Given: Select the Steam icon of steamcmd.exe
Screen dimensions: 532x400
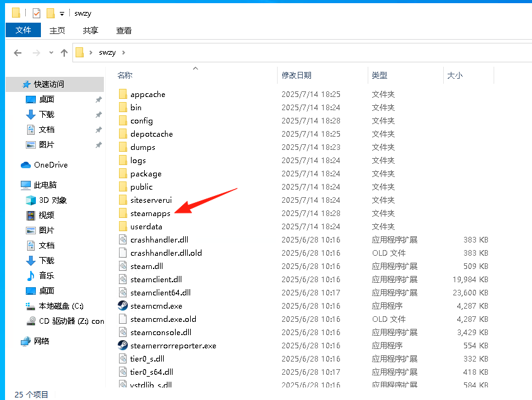Looking at the screenshot, I should tap(123, 306).
